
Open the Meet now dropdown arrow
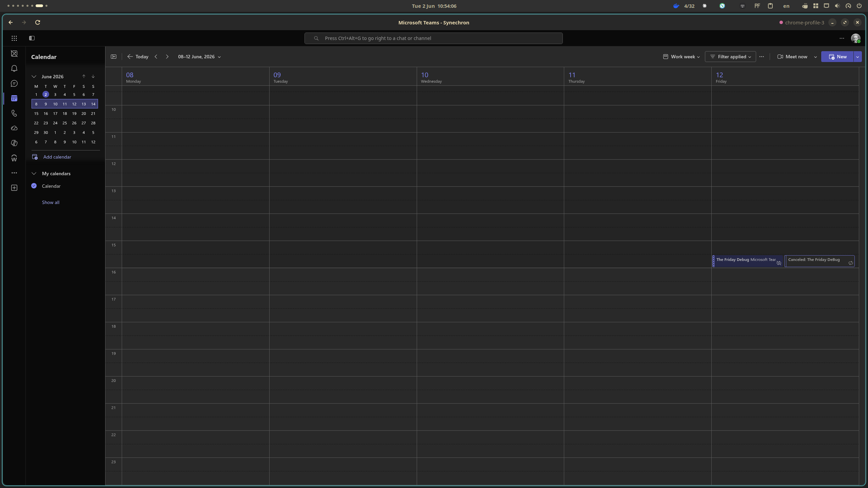pos(815,57)
